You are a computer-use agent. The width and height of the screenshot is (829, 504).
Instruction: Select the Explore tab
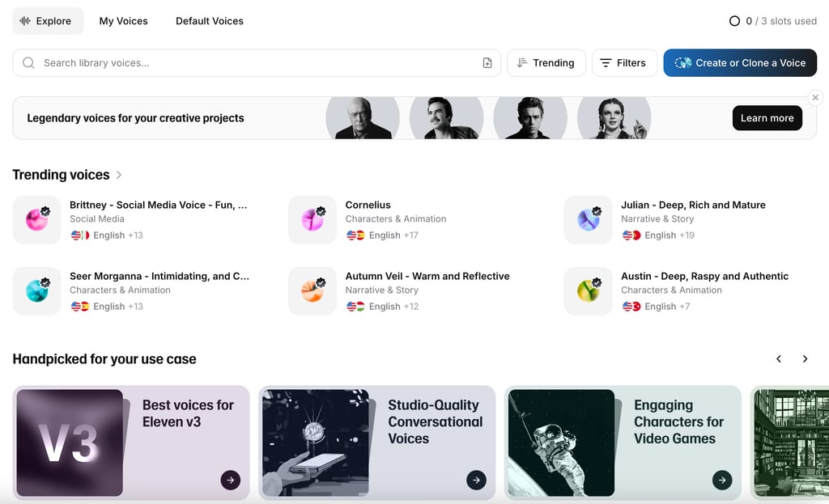click(x=47, y=21)
